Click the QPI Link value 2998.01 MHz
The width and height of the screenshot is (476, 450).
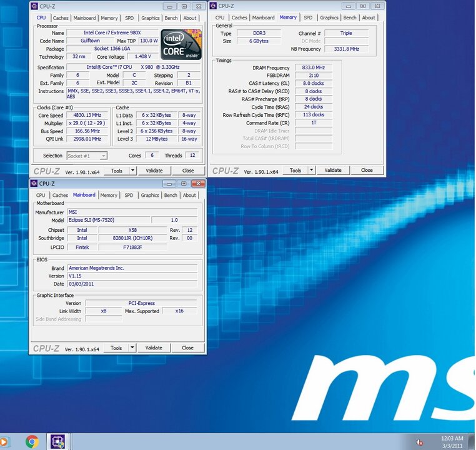pyautogui.click(x=87, y=139)
